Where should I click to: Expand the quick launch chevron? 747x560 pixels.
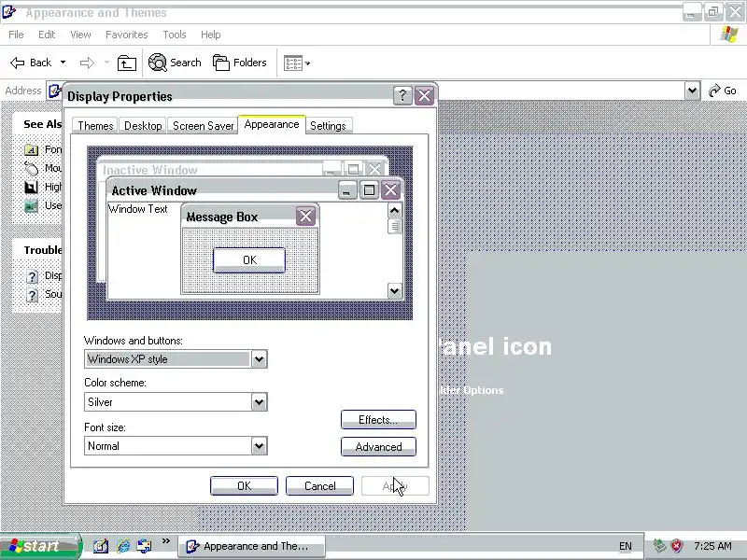[166, 541]
